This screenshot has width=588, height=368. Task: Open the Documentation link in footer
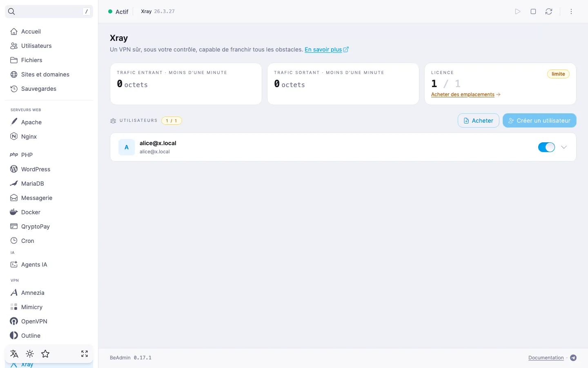[546, 358]
